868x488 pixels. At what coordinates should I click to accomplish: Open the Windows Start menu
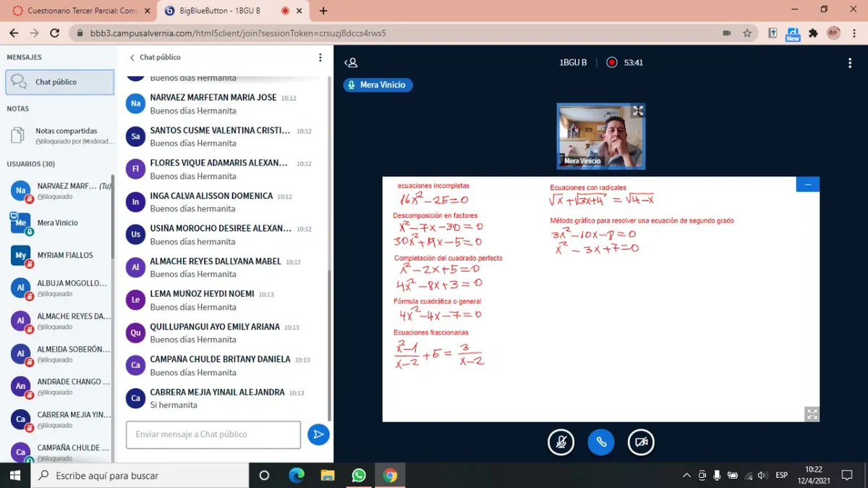pyautogui.click(x=15, y=476)
